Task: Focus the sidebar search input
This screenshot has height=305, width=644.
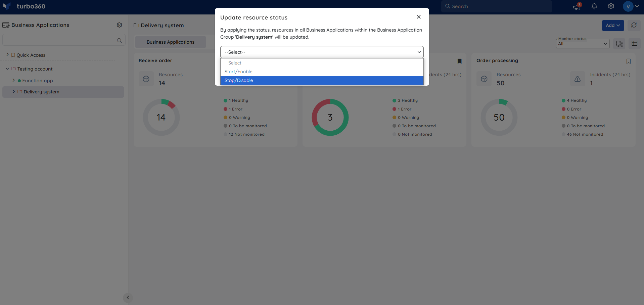Action: pyautogui.click(x=64, y=40)
